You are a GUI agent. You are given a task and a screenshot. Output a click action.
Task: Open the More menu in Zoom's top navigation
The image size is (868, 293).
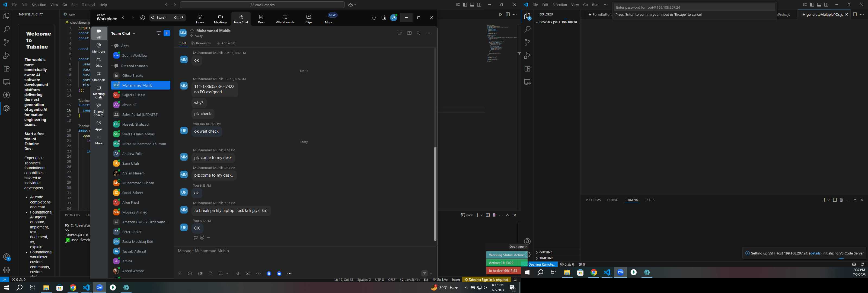[x=329, y=19]
